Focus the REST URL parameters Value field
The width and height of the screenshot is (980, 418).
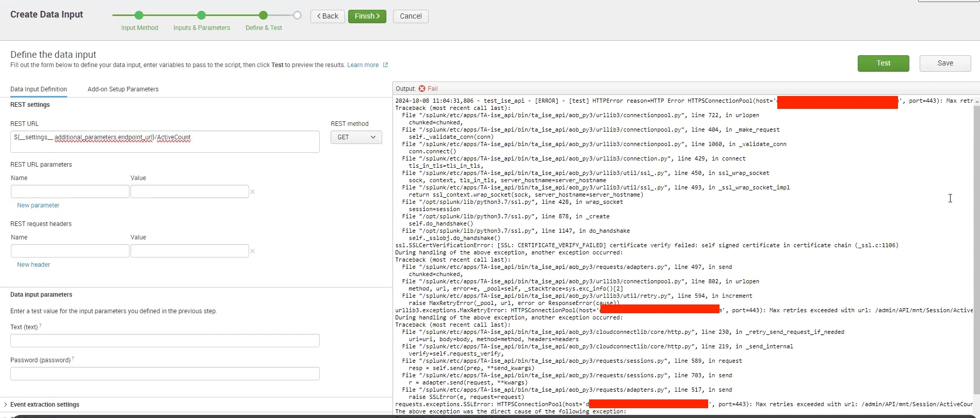[x=189, y=191]
